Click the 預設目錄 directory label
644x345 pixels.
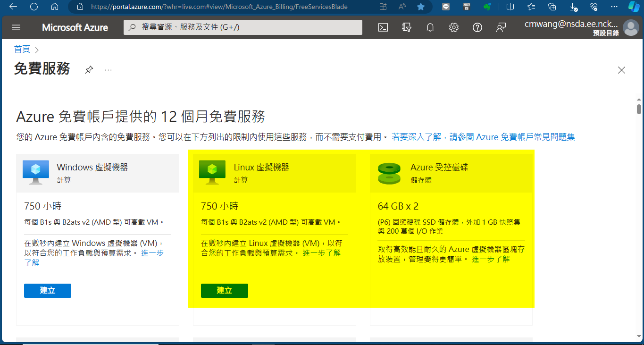coord(606,33)
